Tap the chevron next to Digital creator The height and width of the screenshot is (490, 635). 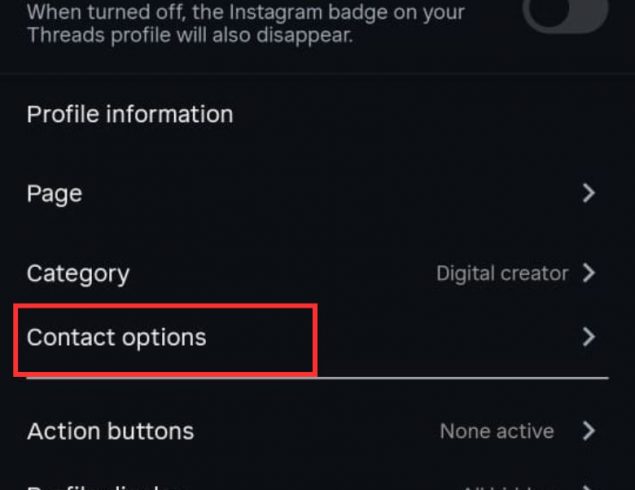588,273
